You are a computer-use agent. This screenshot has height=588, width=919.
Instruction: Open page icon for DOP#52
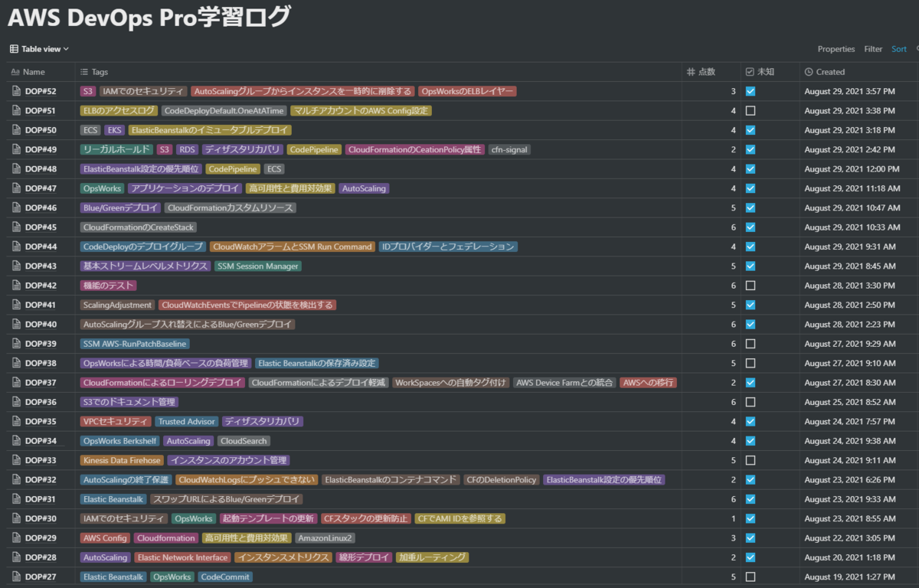coord(16,91)
